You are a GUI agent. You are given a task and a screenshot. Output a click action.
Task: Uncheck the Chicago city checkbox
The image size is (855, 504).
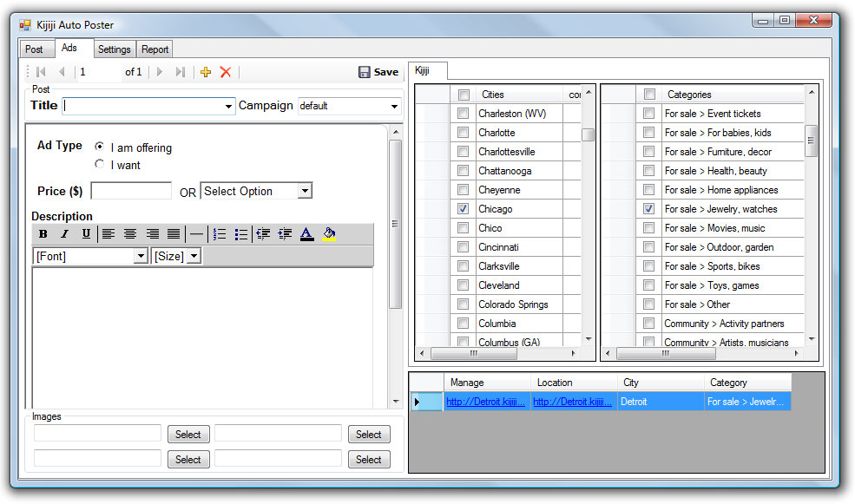[463, 209]
